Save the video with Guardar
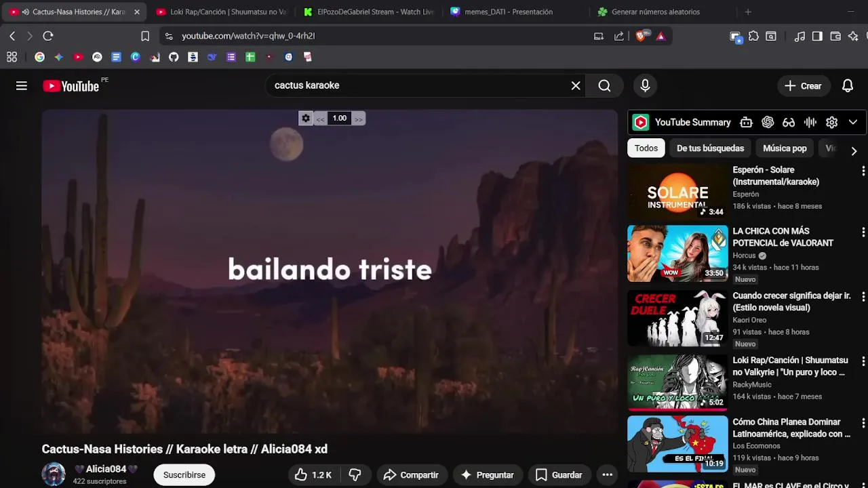This screenshot has height=488, width=868. pos(559,475)
